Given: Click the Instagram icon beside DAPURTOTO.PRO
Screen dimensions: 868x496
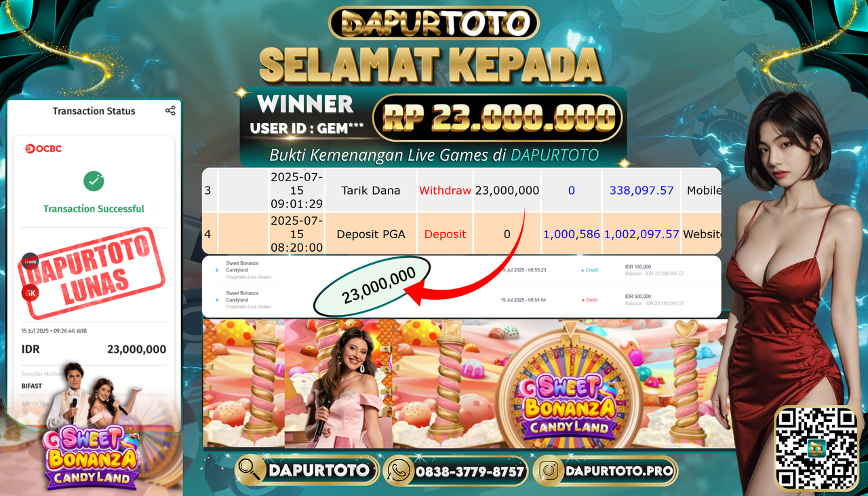Looking at the screenshot, I should coord(548,470).
